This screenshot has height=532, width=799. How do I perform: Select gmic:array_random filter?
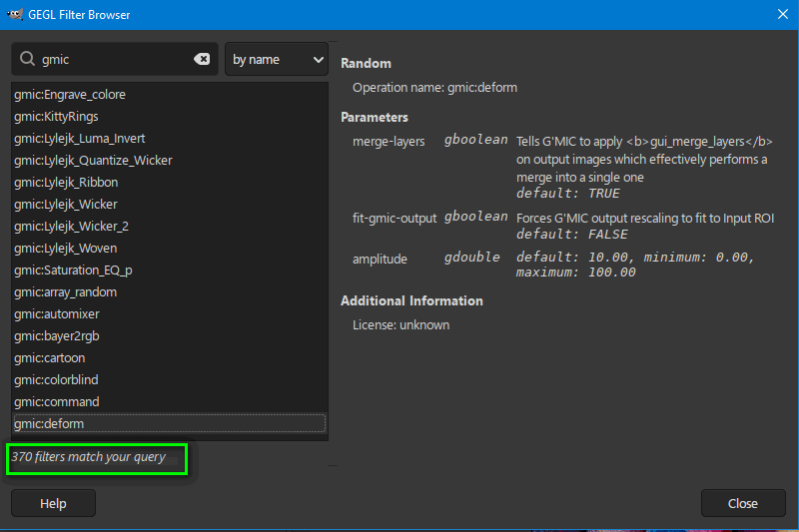click(x=169, y=291)
